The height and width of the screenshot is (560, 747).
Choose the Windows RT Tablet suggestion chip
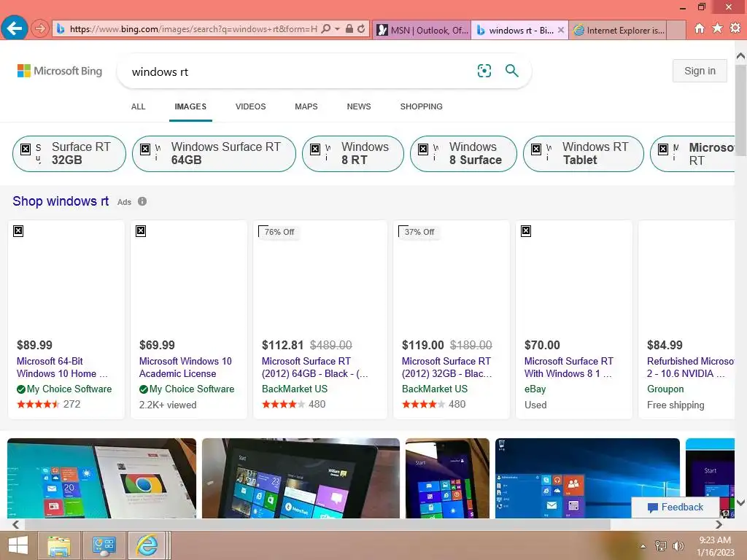[x=584, y=153]
